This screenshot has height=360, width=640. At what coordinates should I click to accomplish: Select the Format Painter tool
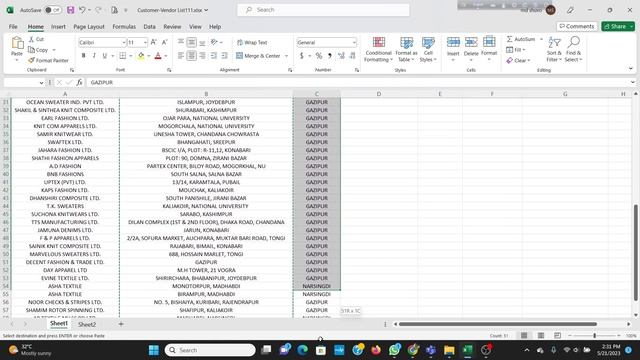(x=48, y=60)
